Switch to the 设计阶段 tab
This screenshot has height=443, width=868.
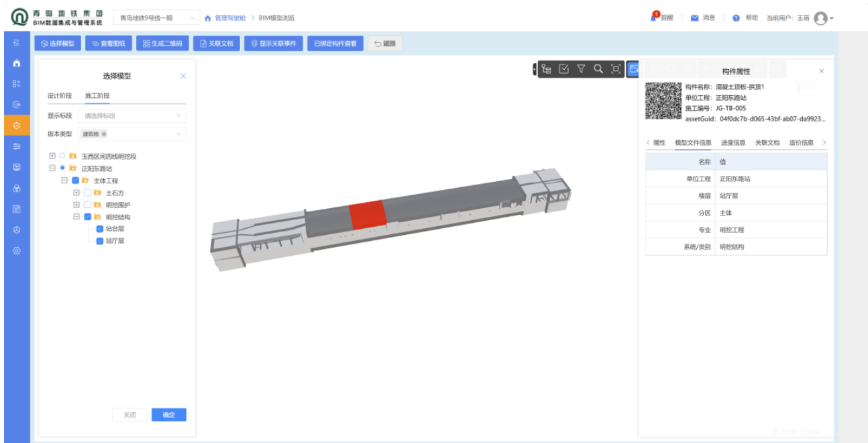60,96
